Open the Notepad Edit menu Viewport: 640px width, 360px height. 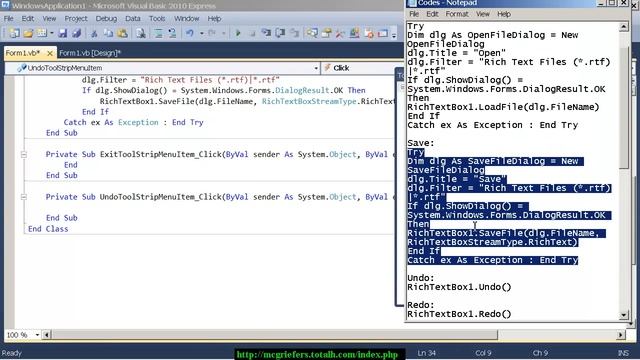tap(432, 14)
